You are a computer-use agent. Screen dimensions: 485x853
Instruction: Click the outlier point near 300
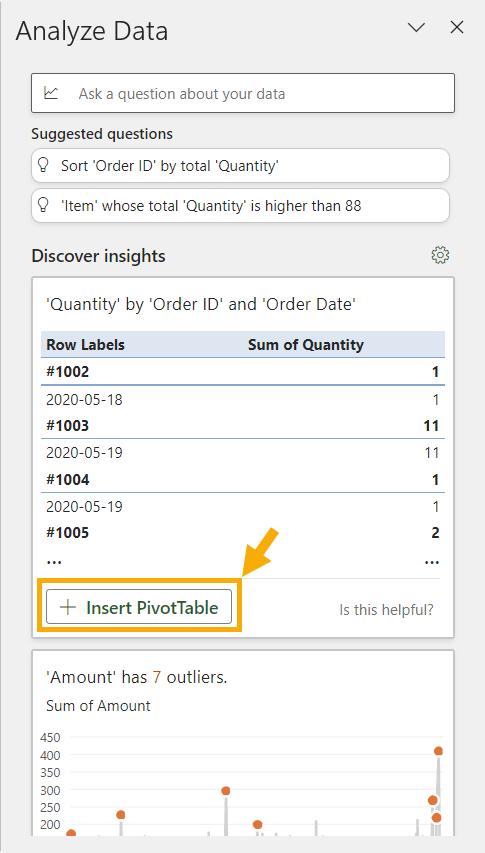(226, 790)
